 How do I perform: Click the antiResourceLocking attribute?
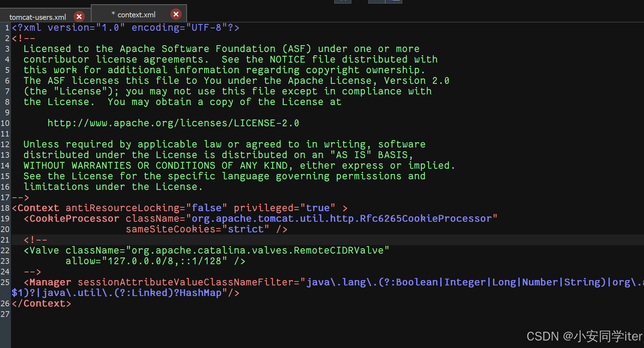[146, 208]
